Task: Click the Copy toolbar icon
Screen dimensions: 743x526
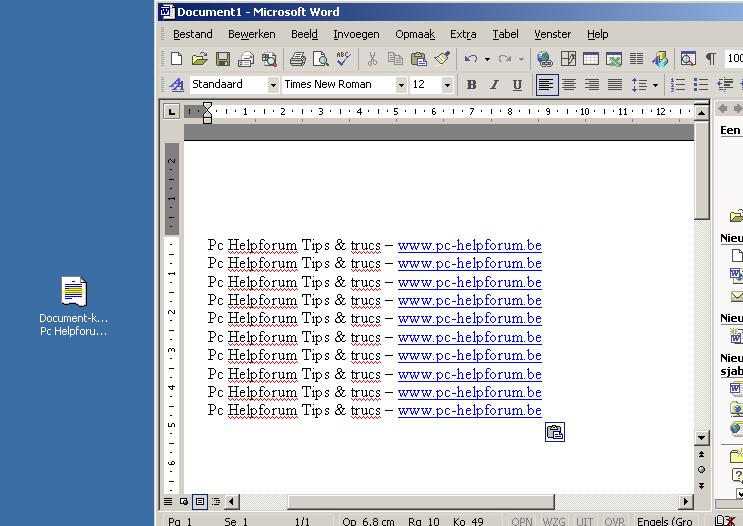Action: (x=395, y=59)
